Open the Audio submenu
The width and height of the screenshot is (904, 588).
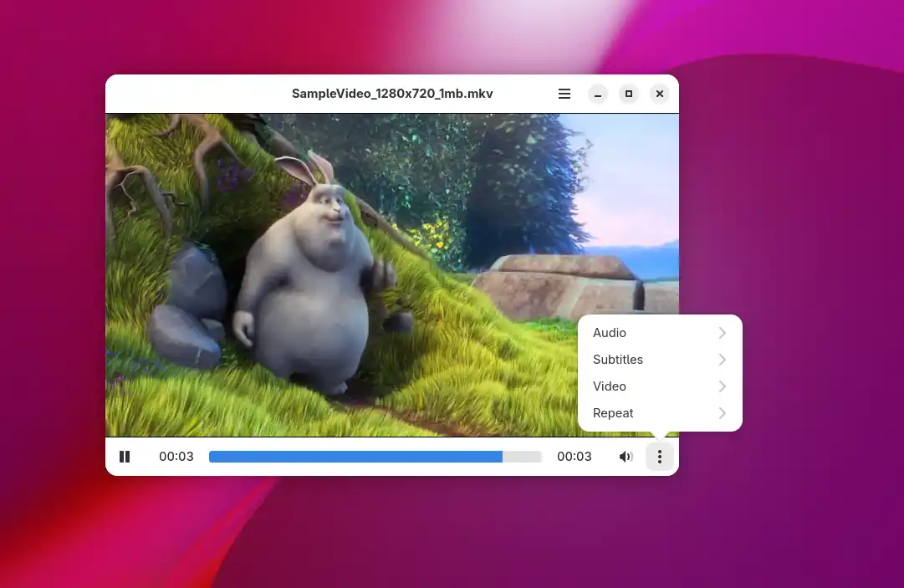pos(660,333)
